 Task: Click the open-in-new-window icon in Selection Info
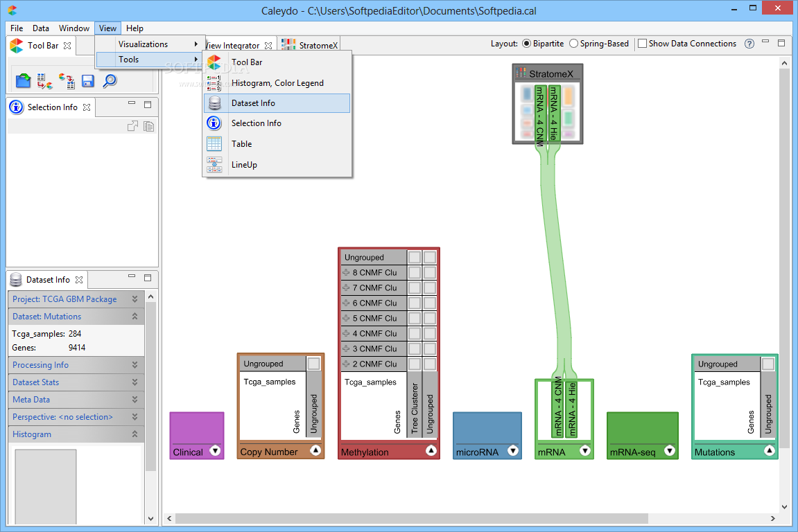[133, 126]
